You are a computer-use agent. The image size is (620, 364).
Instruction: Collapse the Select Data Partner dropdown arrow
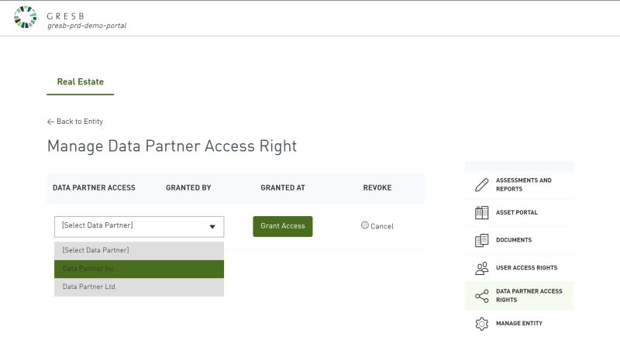[212, 227]
